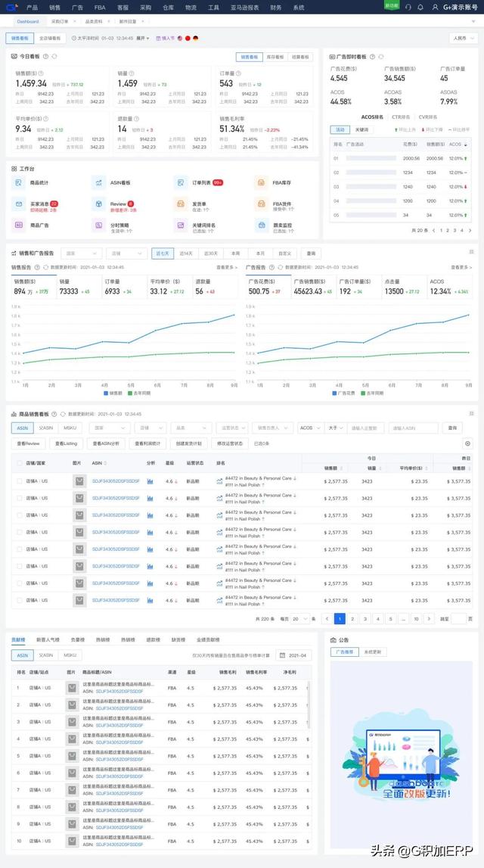
Task: Open the 关键词排名 workbench shortcut
Action: pos(180,226)
